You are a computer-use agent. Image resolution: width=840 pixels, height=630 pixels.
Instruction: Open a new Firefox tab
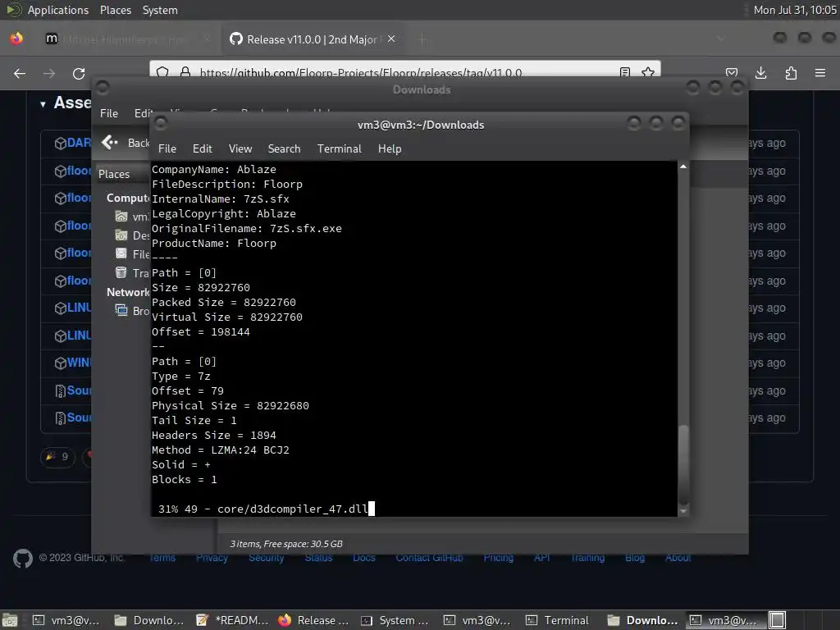coord(422,39)
